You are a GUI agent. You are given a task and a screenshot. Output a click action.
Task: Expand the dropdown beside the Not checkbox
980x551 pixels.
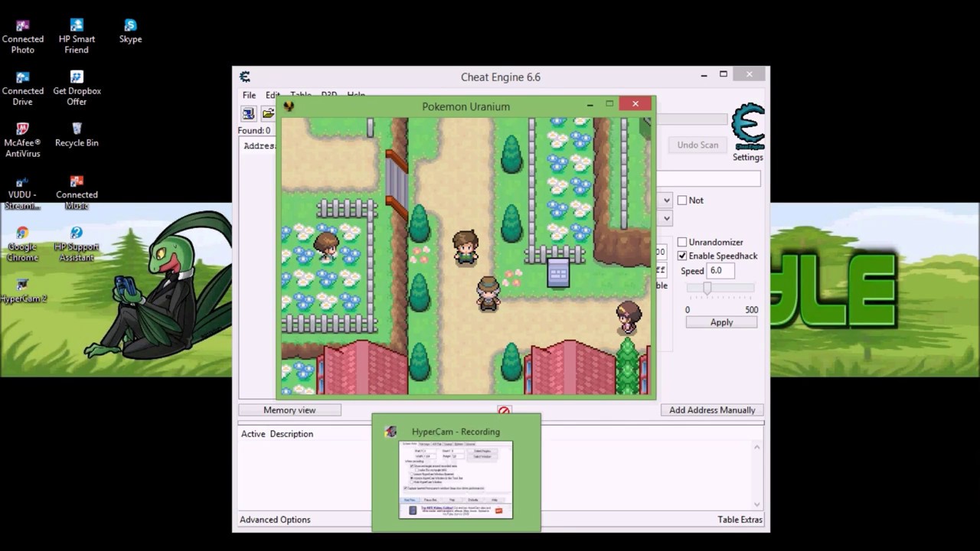click(x=666, y=201)
